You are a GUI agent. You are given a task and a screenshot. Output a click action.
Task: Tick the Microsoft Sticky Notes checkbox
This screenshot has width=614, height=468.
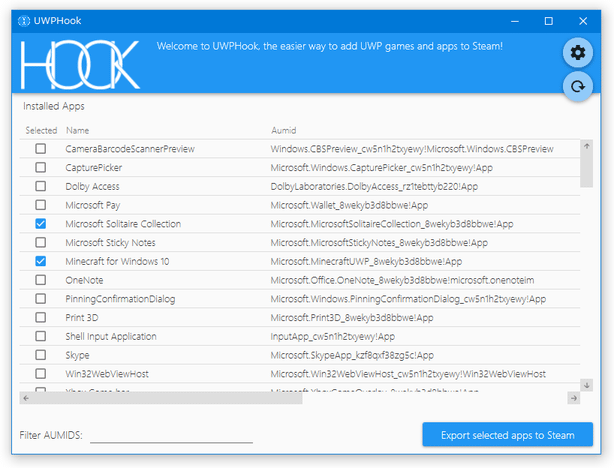pyautogui.click(x=40, y=242)
